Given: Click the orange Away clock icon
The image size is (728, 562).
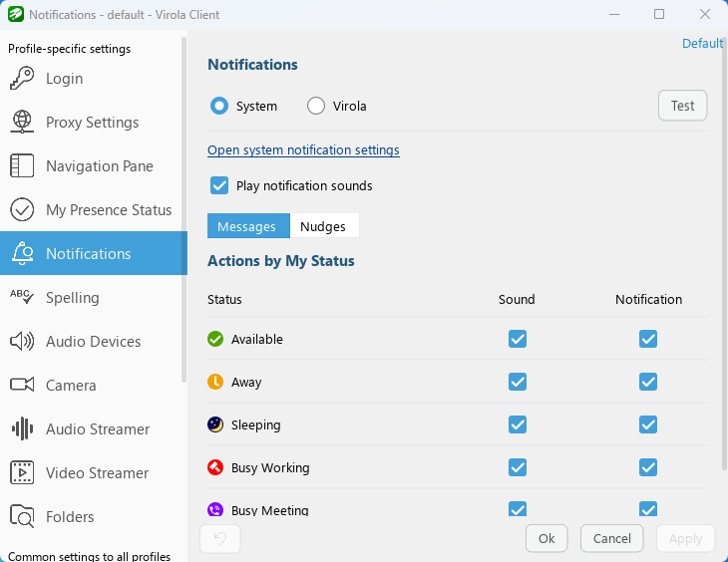Looking at the screenshot, I should pos(215,382).
